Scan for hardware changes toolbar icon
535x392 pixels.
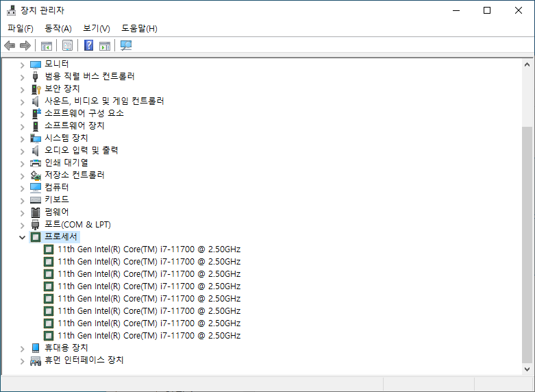tap(126, 45)
